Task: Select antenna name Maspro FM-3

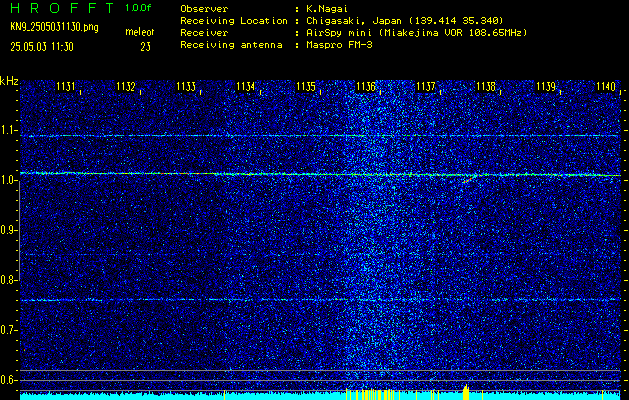Action: pos(339,45)
